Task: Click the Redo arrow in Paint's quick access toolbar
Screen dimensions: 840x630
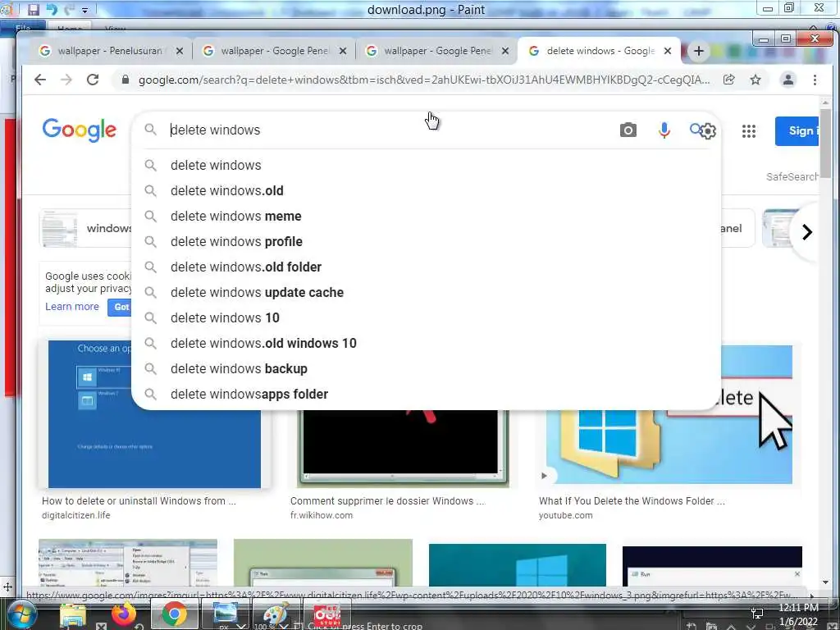Action: pos(70,9)
